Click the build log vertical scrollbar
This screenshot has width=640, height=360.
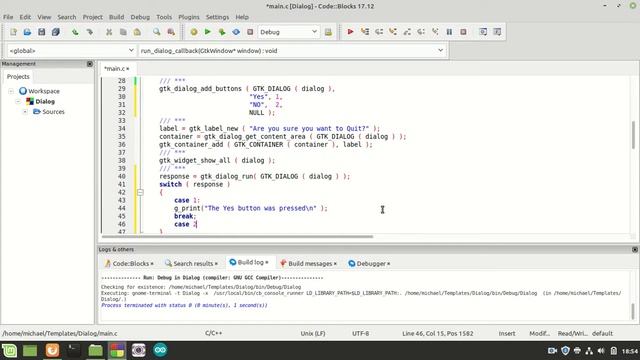(x=633, y=311)
